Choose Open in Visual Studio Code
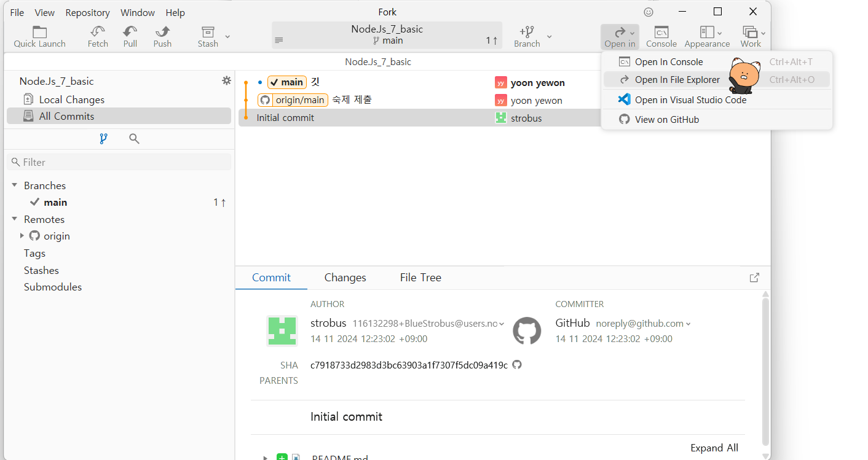 coord(717,99)
